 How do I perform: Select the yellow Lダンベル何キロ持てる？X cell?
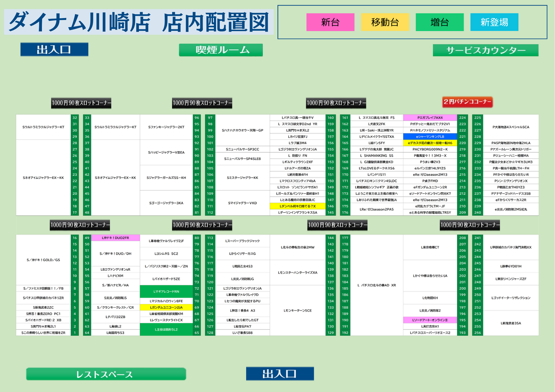298,206
